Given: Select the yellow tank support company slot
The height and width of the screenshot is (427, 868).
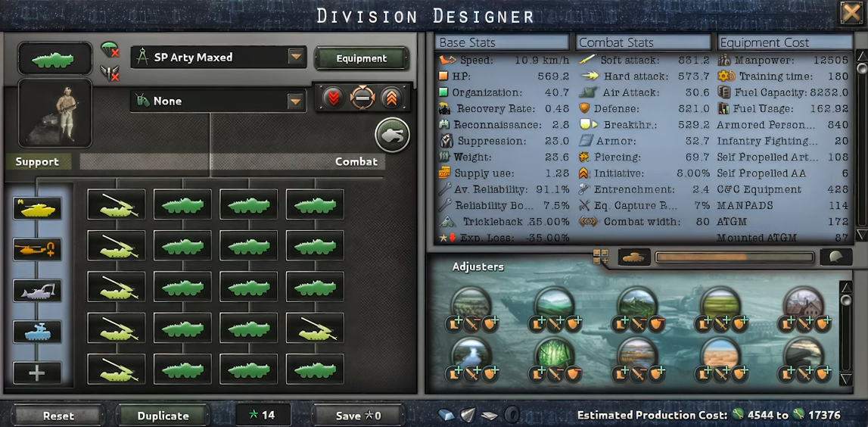Looking at the screenshot, I should coord(37,208).
